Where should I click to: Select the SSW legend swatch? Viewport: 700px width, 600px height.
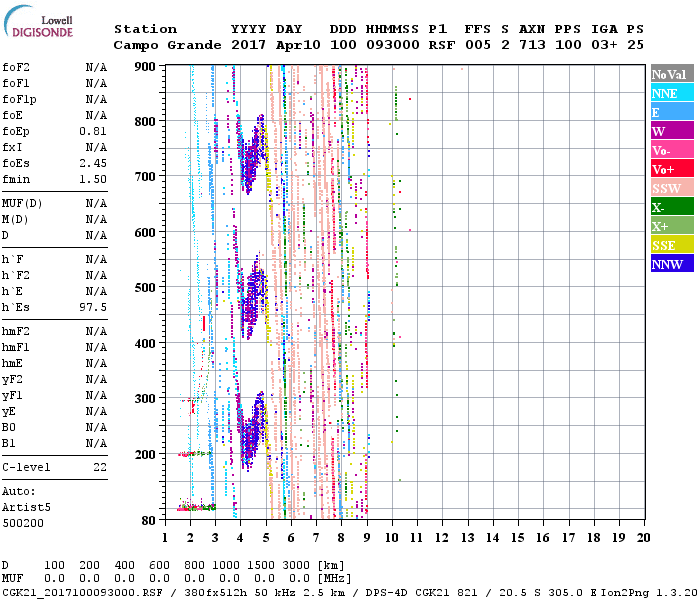coord(671,188)
